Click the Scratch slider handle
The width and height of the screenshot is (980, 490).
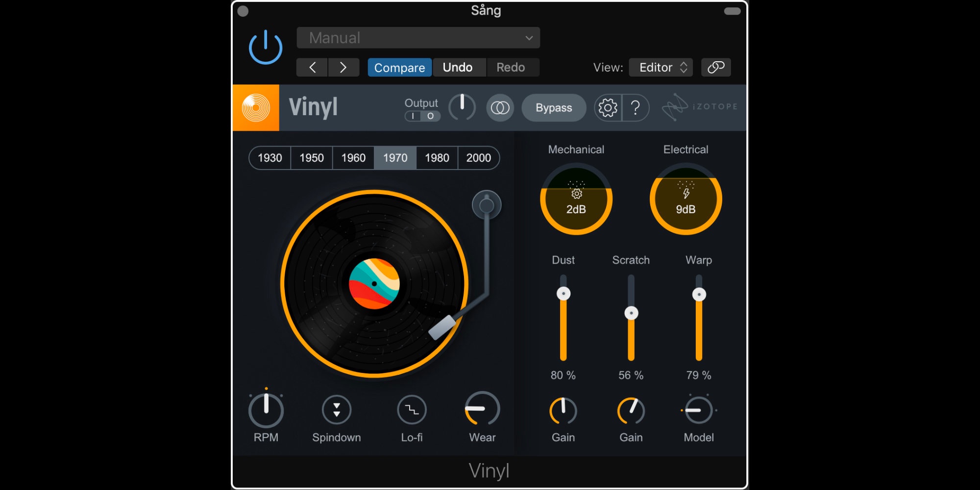[x=631, y=313]
